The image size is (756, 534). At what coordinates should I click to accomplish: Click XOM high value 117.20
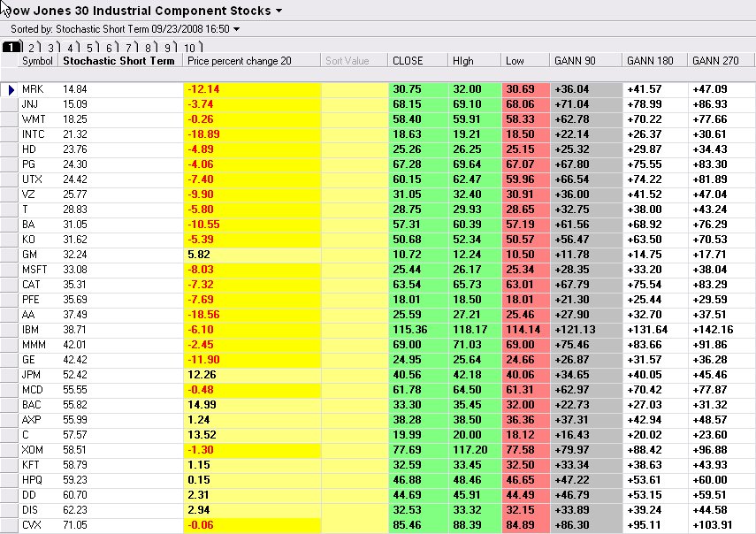pyautogui.click(x=470, y=450)
